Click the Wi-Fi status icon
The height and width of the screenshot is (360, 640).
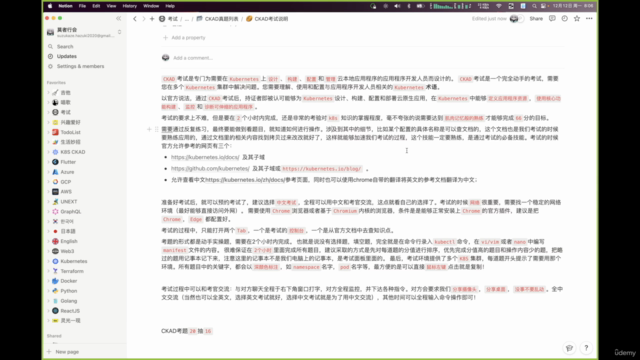(x=498, y=6)
